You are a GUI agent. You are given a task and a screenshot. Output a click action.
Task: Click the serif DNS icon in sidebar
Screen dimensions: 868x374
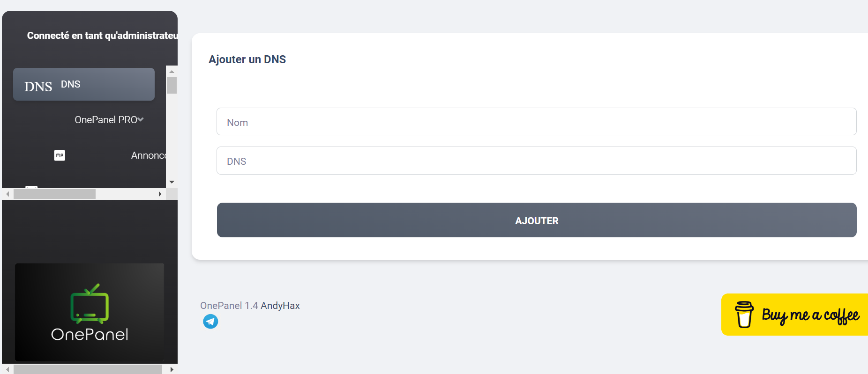pos(38,87)
